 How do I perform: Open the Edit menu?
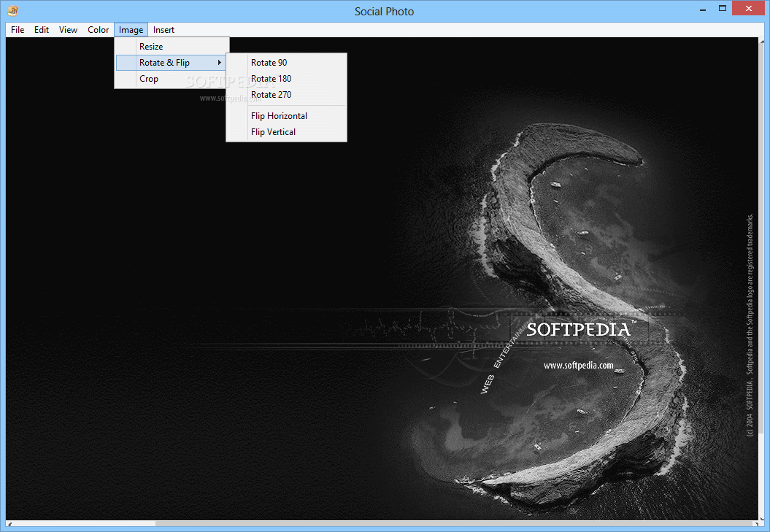pyautogui.click(x=42, y=30)
